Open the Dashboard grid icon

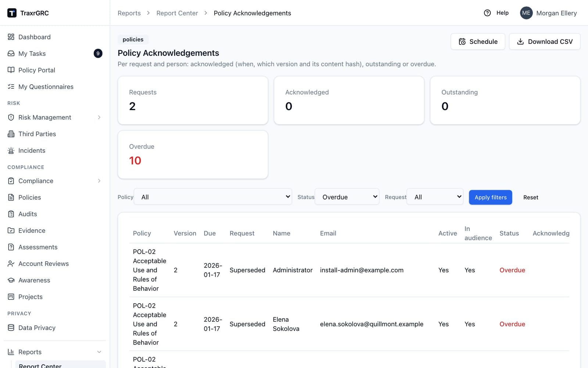[x=11, y=37]
